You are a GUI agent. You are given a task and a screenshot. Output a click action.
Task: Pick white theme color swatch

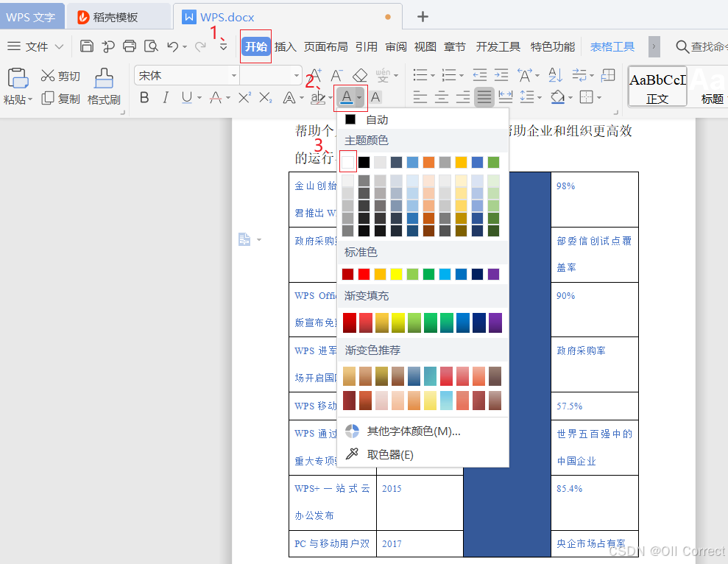tap(347, 162)
